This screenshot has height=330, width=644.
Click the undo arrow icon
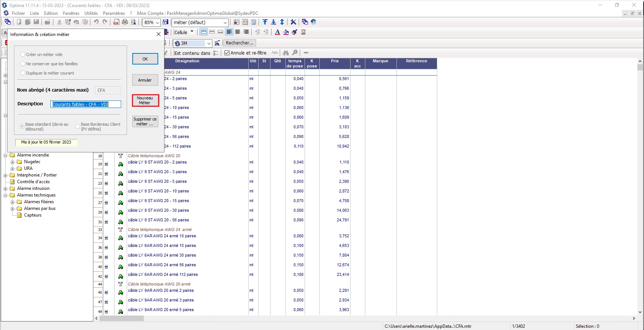coord(96,22)
